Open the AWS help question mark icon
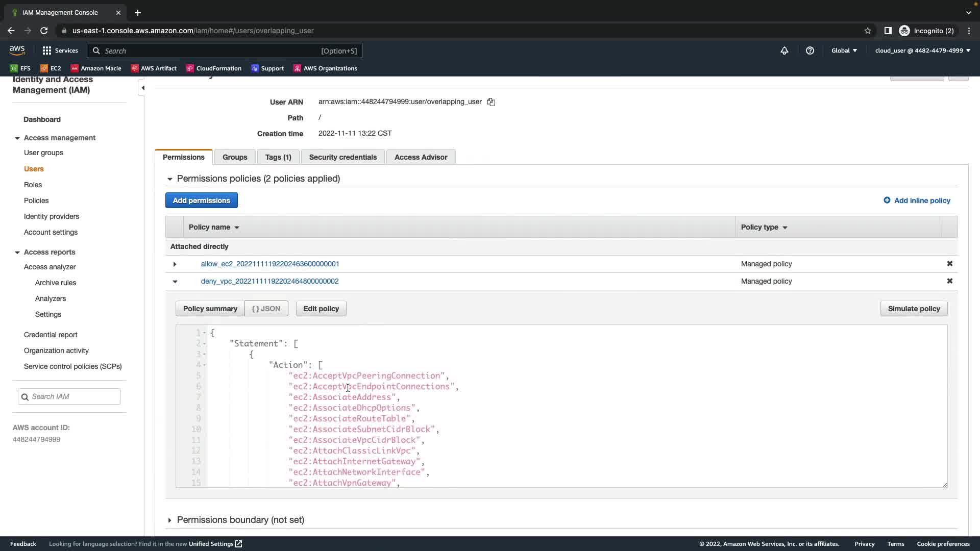This screenshot has height=551, width=980. (810, 51)
